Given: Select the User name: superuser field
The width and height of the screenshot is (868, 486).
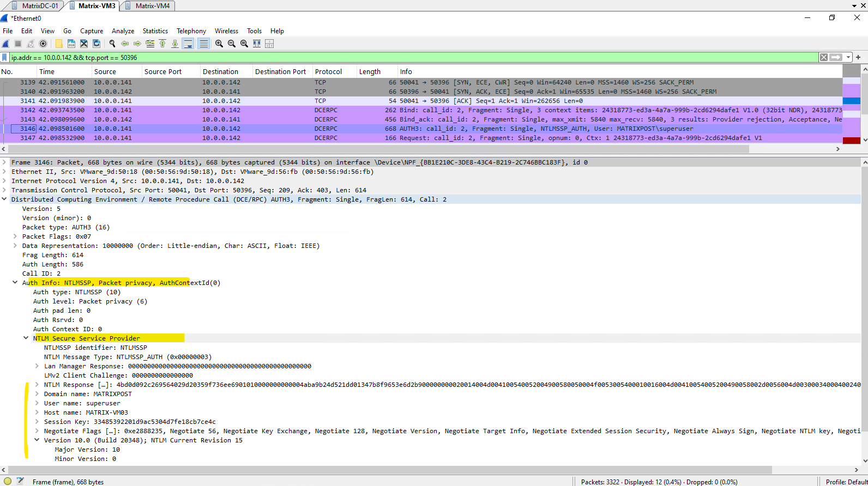Looking at the screenshot, I should tap(82, 403).
